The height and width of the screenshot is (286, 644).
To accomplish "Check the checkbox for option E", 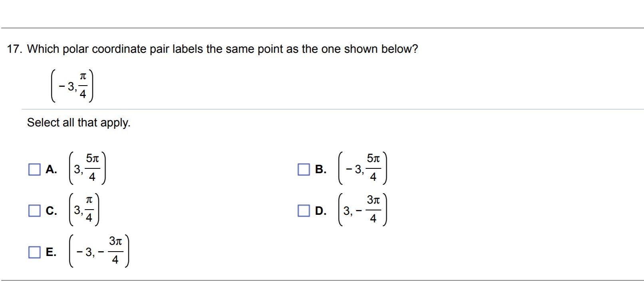I will [x=34, y=252].
